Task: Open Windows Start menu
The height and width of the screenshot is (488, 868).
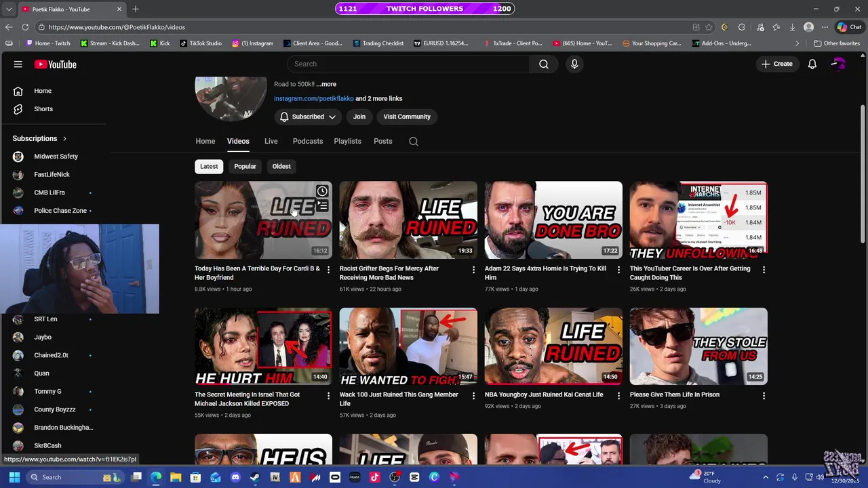Action: (x=14, y=477)
